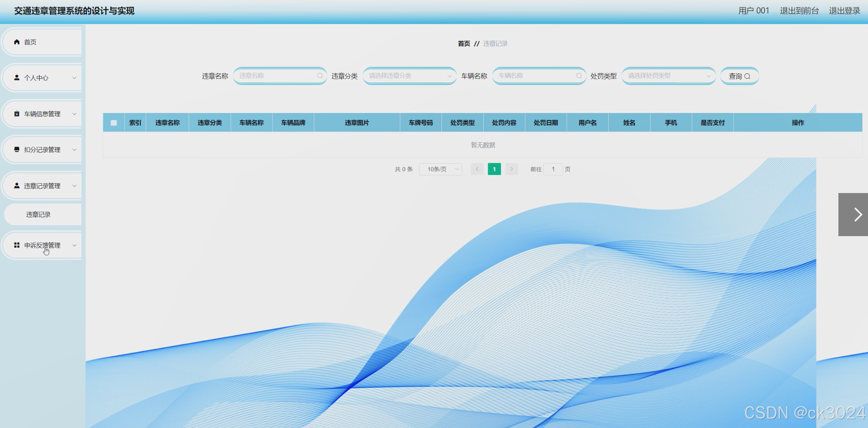The height and width of the screenshot is (428, 868).
Task: Click the 前往 page number input field
Action: pos(553,169)
